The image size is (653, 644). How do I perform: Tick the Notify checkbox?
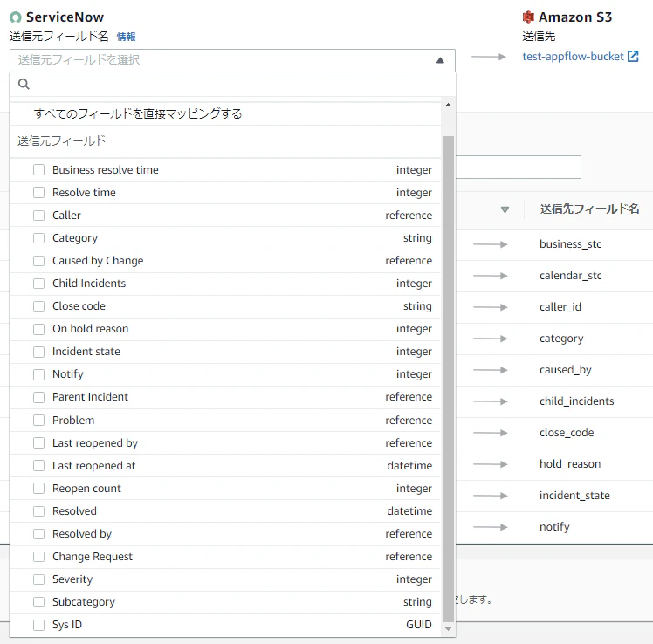pyautogui.click(x=38, y=374)
